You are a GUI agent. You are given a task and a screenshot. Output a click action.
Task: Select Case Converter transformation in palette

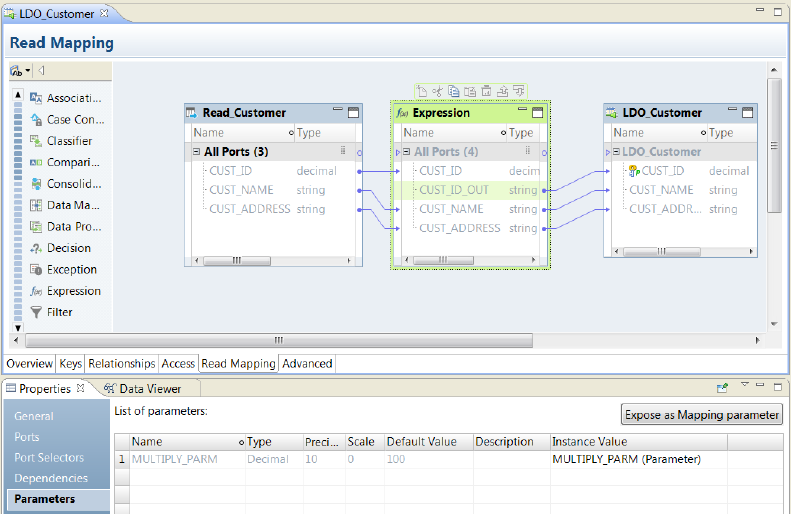pos(68,120)
